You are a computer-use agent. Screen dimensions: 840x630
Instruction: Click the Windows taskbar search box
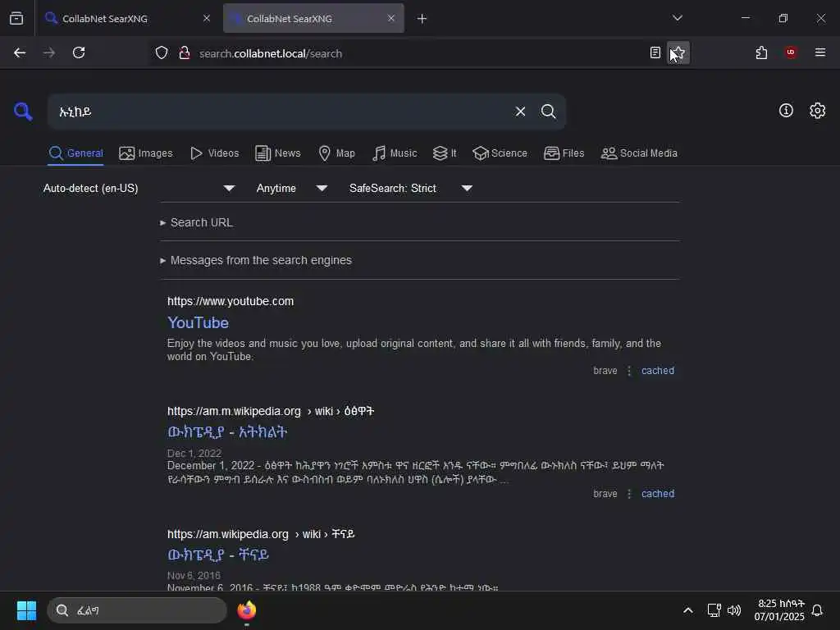point(137,610)
